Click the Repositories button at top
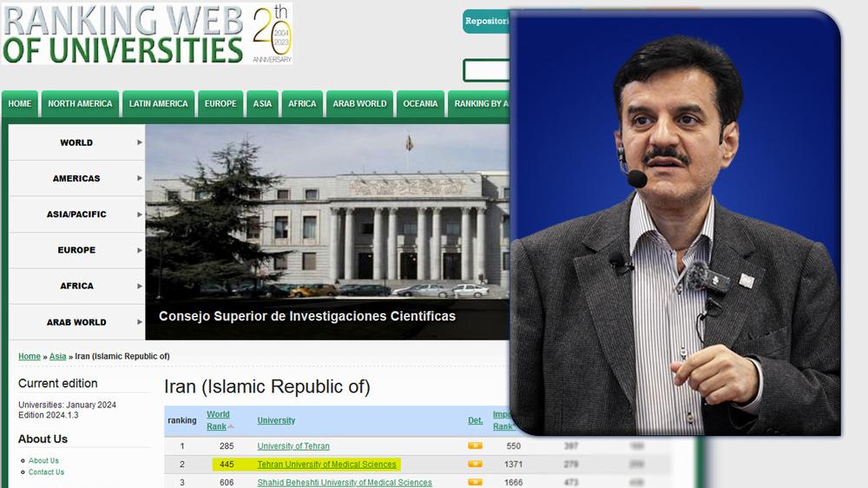This screenshot has width=868, height=488. (x=486, y=22)
